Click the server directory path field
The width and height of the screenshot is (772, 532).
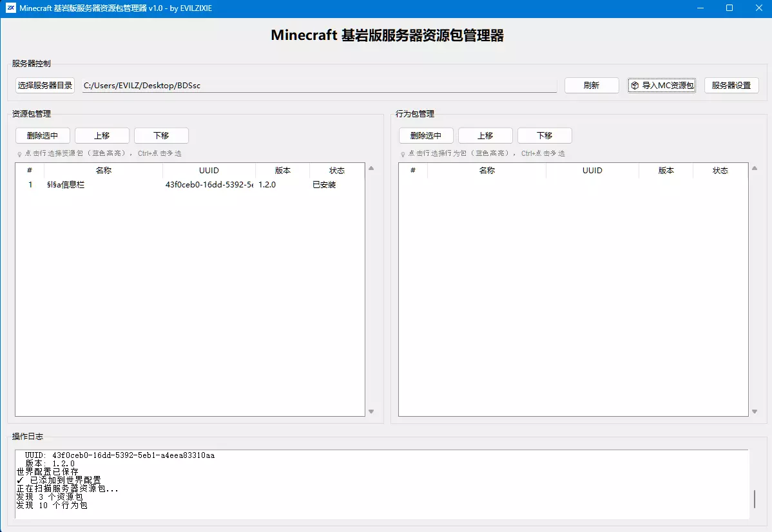(x=320, y=86)
